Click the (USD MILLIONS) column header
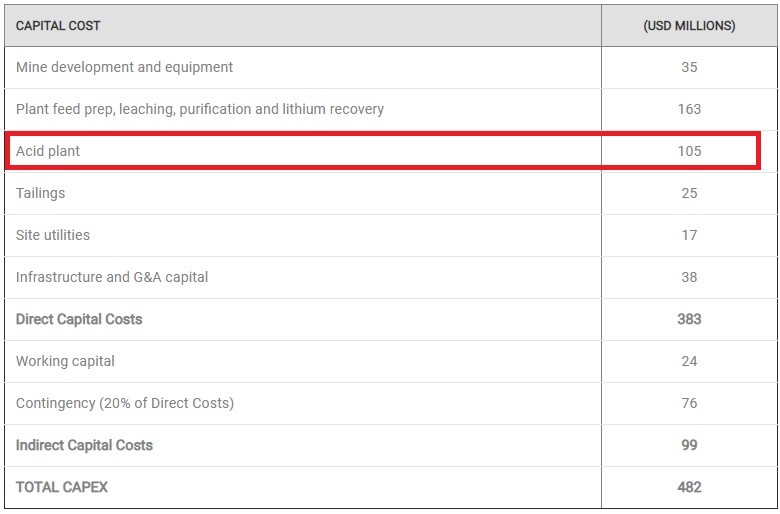 pyautogui.click(x=689, y=25)
